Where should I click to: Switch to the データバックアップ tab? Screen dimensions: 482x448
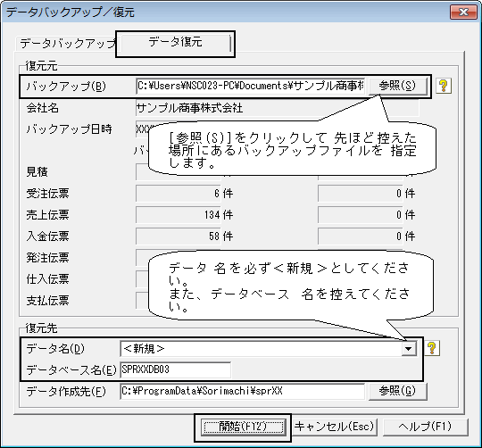(67, 43)
